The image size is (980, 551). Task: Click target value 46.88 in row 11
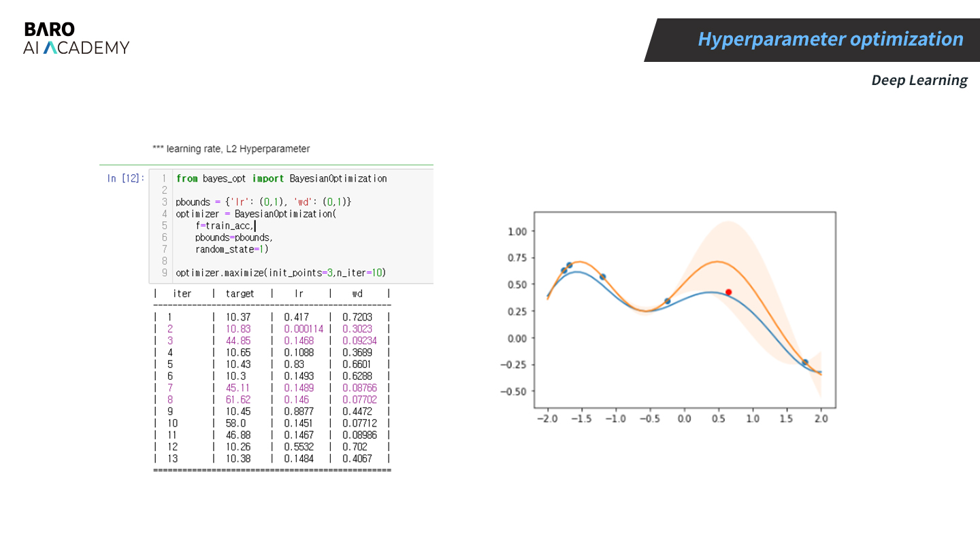pos(238,435)
